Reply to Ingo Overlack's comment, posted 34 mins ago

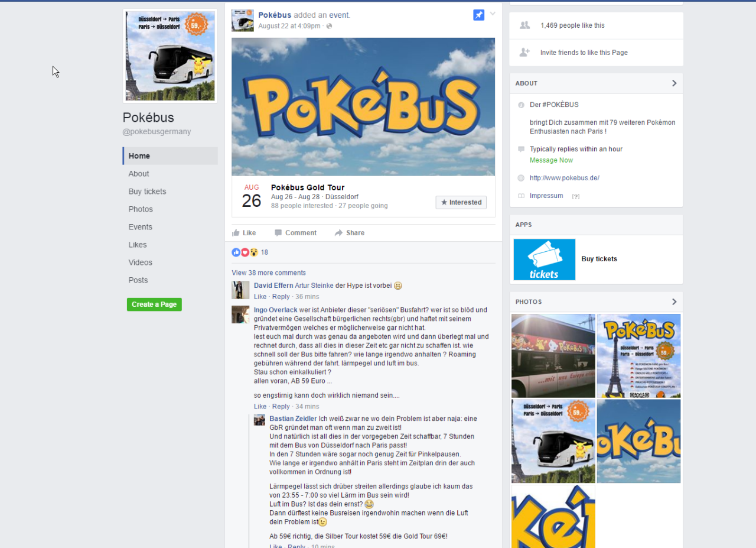coord(281,407)
